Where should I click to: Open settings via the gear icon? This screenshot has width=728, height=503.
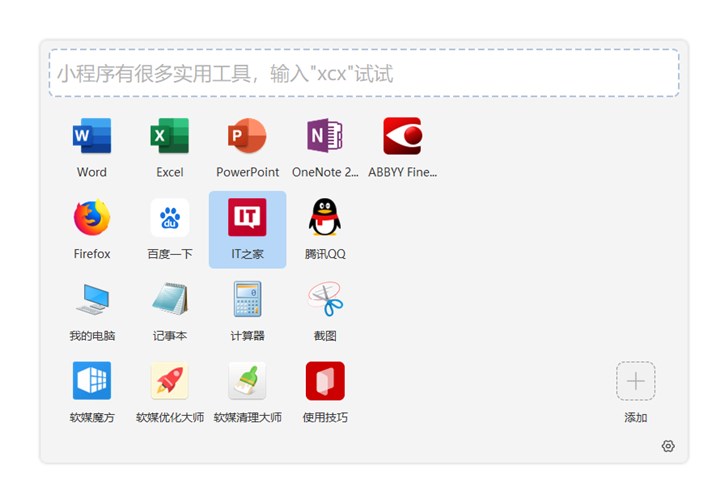click(x=668, y=446)
